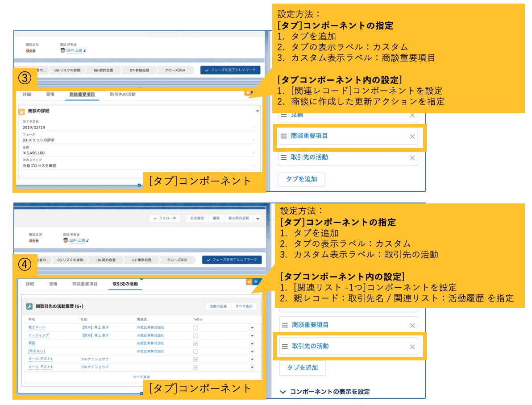Toggle ToDo checkbox in 電話 row
532x405 pixels.
[195, 343]
